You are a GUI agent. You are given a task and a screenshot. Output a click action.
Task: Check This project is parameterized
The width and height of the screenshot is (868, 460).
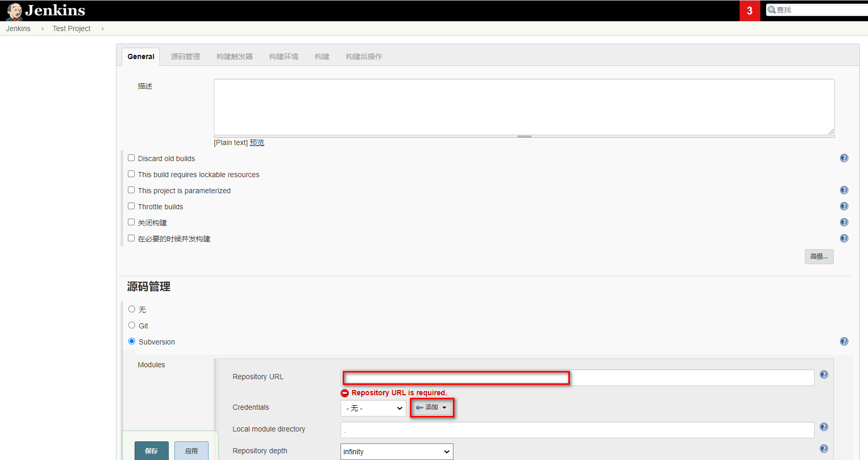click(x=131, y=190)
